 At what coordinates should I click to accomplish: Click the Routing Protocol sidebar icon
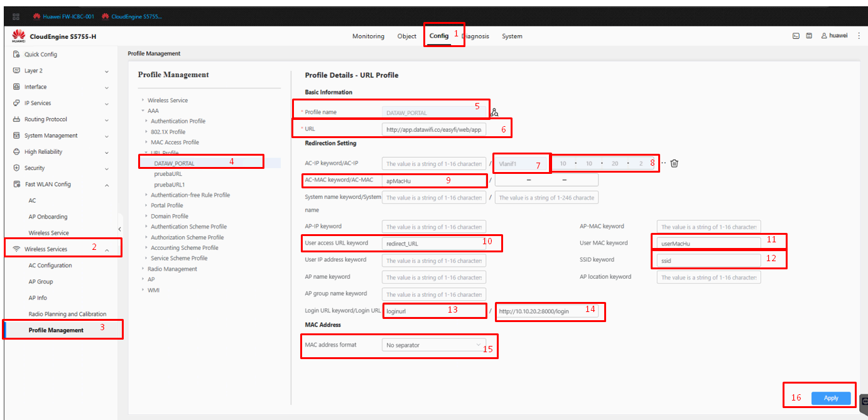(x=16, y=119)
